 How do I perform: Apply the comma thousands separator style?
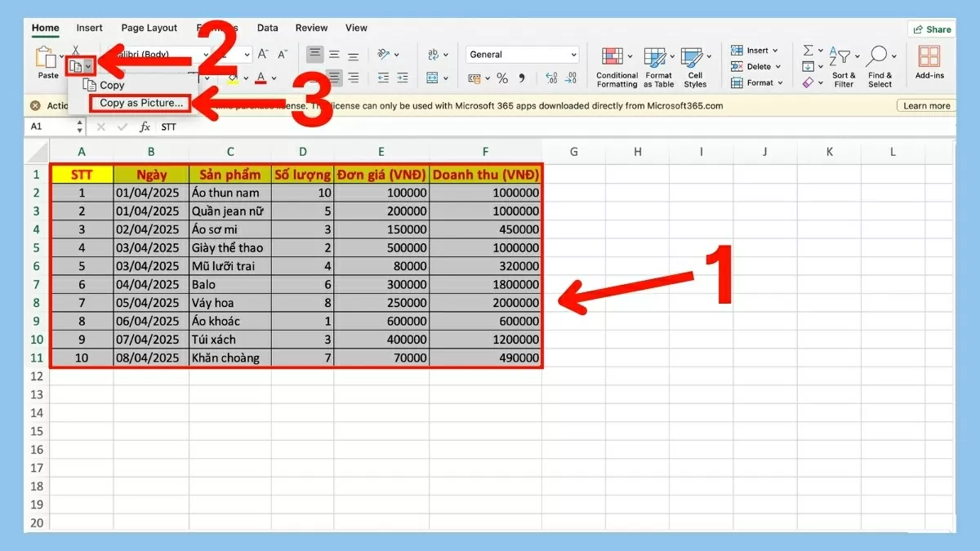(521, 78)
